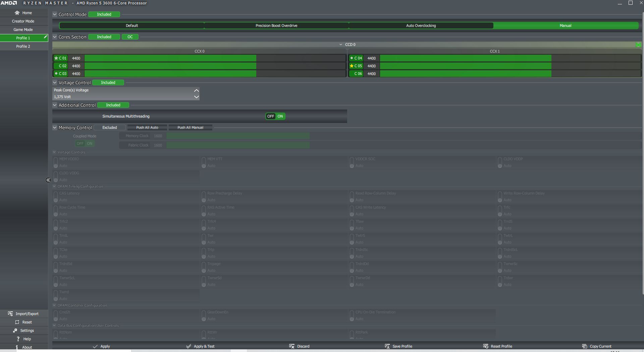Collapse sidebar with double-chevron icon

48,180
